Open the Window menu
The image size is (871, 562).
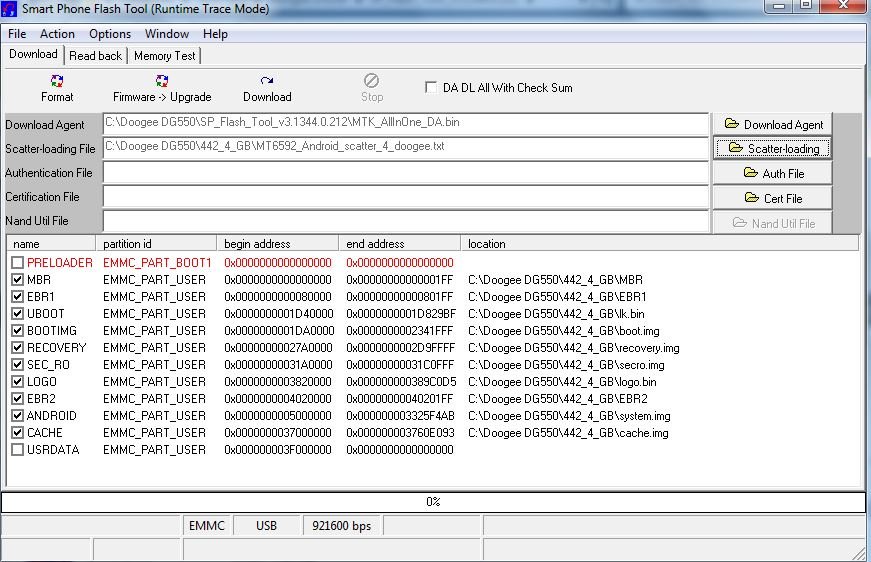click(x=167, y=34)
